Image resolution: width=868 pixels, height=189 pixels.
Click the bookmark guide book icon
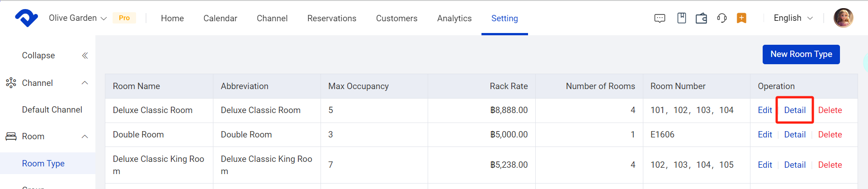coord(682,18)
